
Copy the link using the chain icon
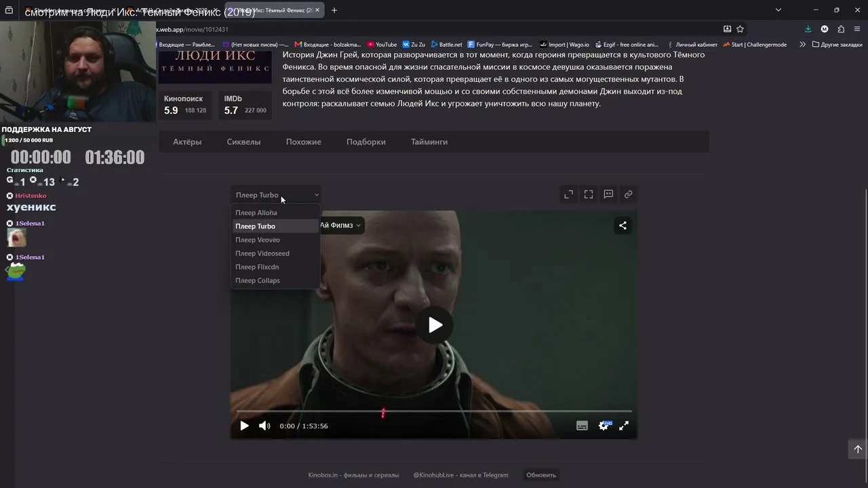pos(629,195)
